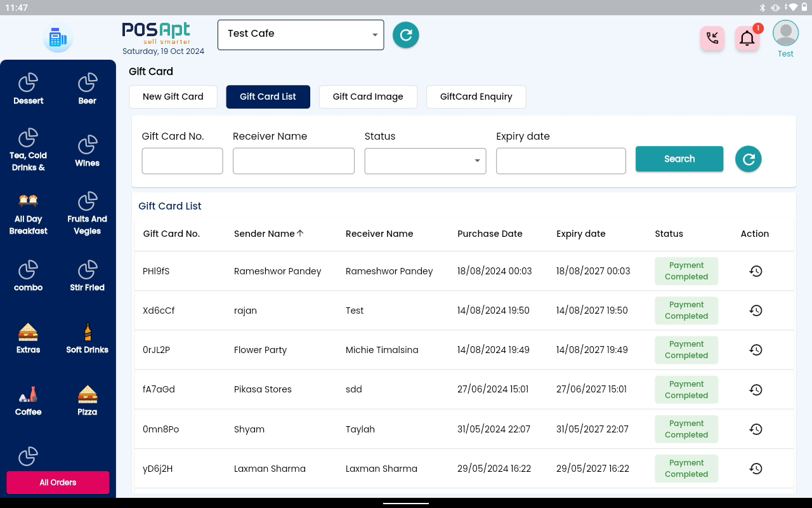812x508 pixels.
Task: Open the incoming call icon in header
Action: (712, 39)
